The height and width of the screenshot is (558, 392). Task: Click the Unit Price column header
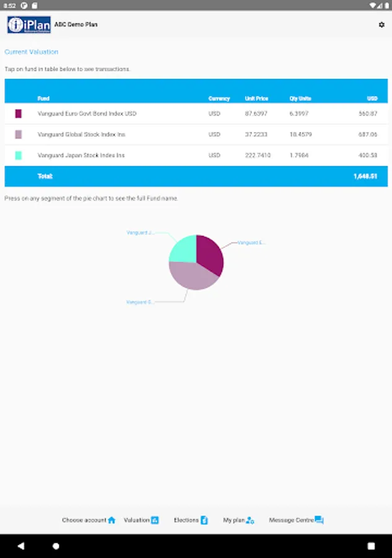click(256, 98)
